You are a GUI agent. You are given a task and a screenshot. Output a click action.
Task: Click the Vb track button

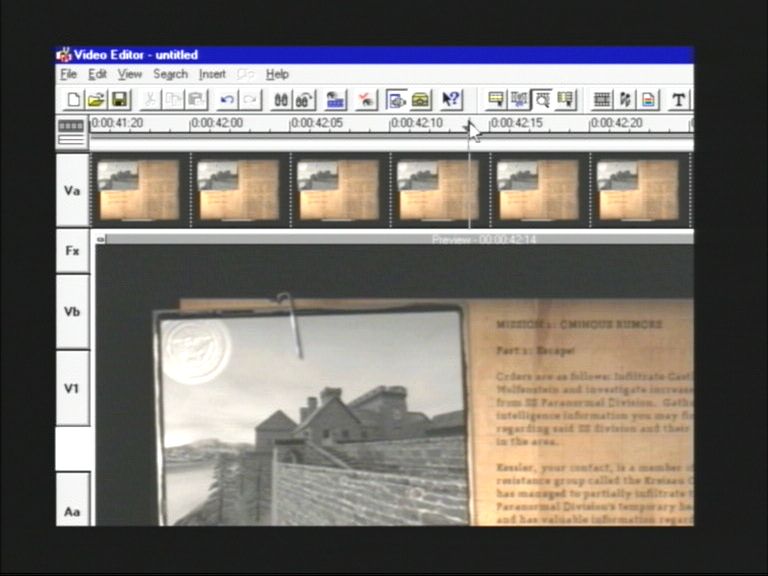pyautogui.click(x=72, y=312)
